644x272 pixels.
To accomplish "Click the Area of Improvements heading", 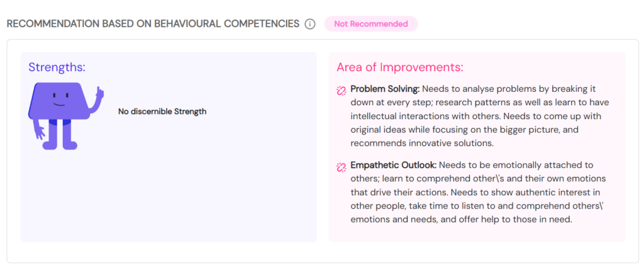I will click(x=399, y=67).
